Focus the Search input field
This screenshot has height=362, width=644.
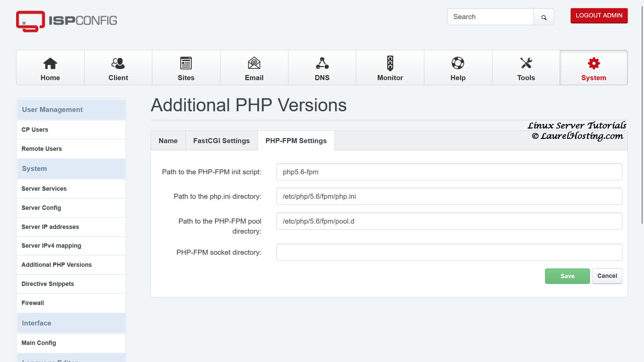(x=490, y=17)
